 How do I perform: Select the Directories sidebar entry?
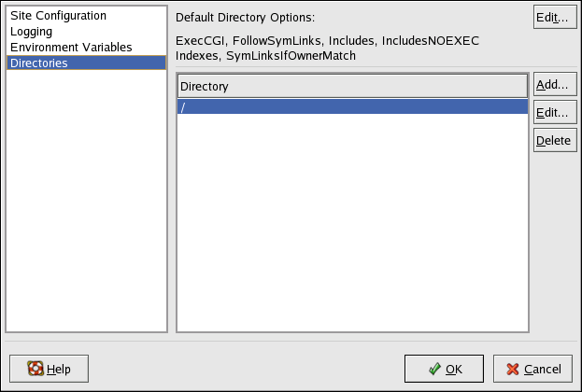[39, 63]
